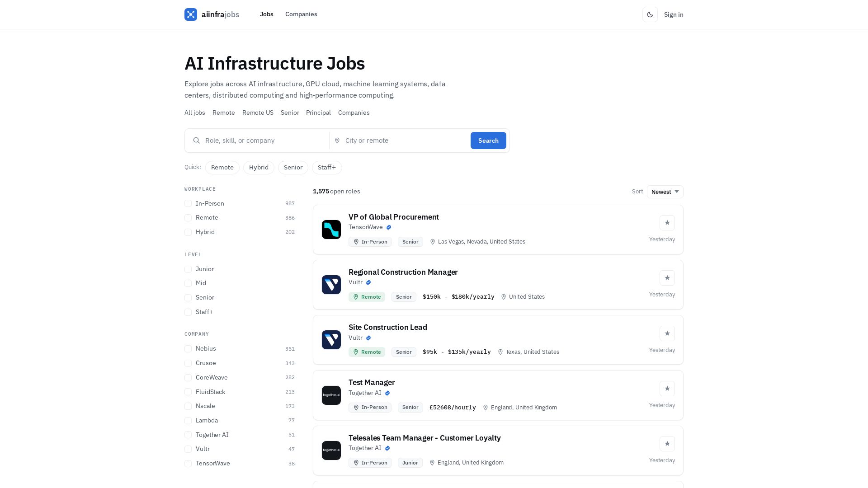Apply the Senior quick filter chip

293,168
